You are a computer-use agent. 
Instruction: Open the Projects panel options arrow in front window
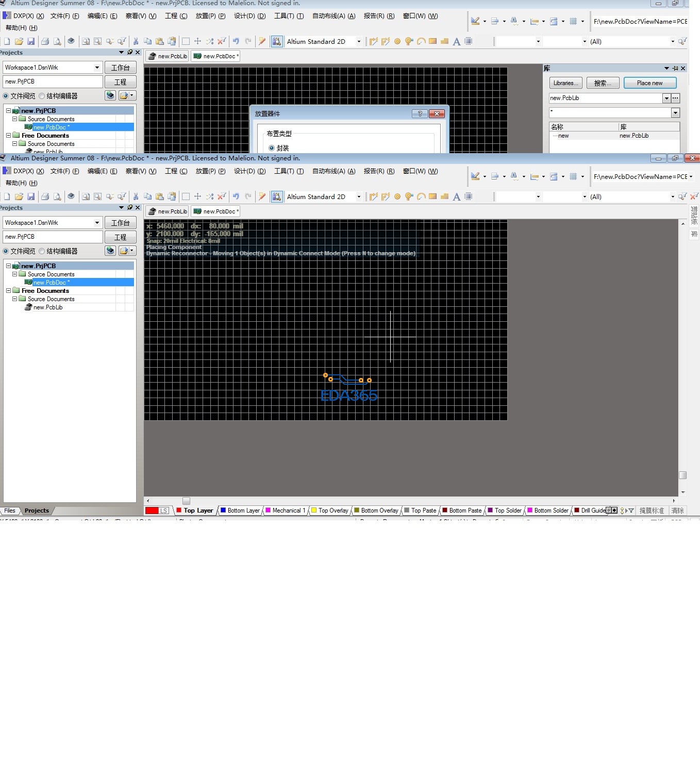[122, 207]
